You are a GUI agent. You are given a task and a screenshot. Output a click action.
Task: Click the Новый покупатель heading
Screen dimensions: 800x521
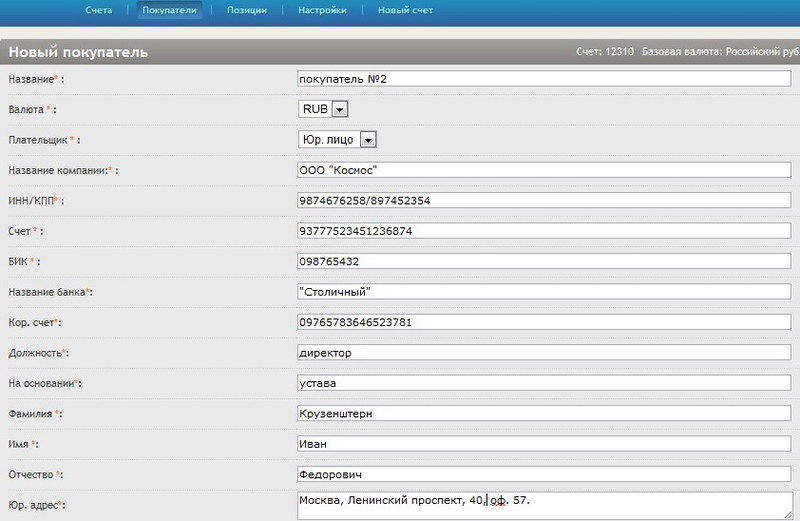[78, 52]
